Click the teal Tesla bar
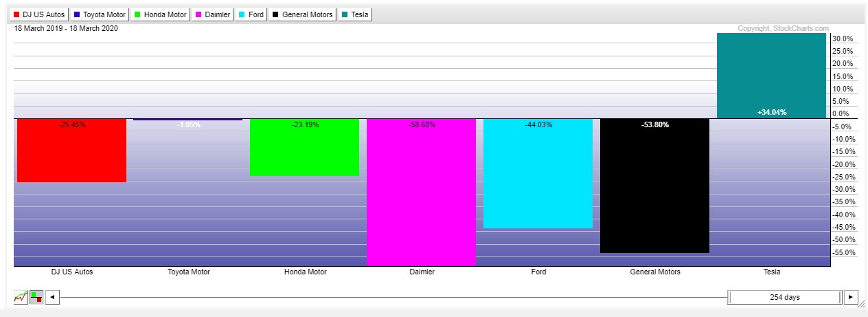This screenshot has height=317, width=868. [x=771, y=76]
